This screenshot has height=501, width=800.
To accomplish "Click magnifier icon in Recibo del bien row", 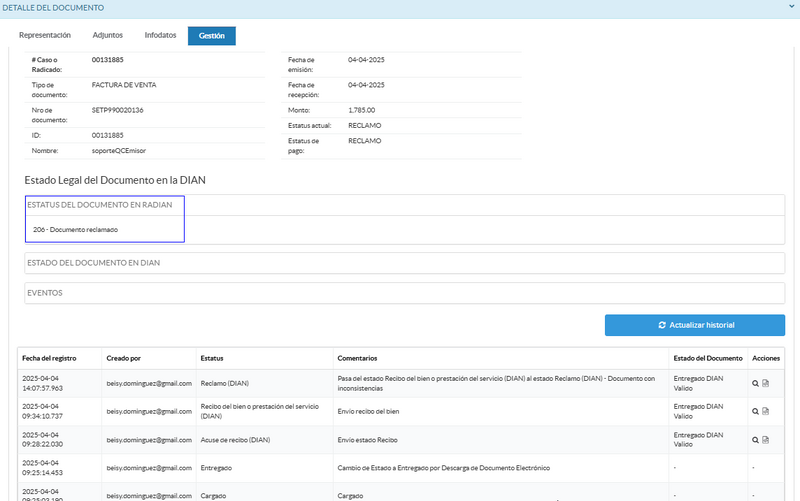I will [756, 411].
